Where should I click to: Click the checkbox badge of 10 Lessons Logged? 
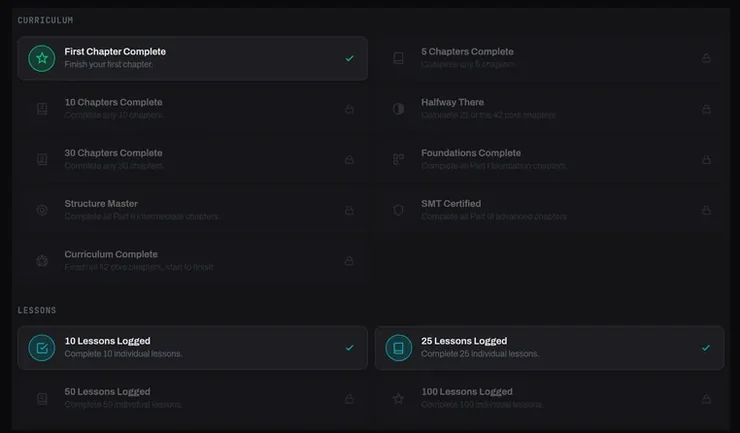pos(42,348)
